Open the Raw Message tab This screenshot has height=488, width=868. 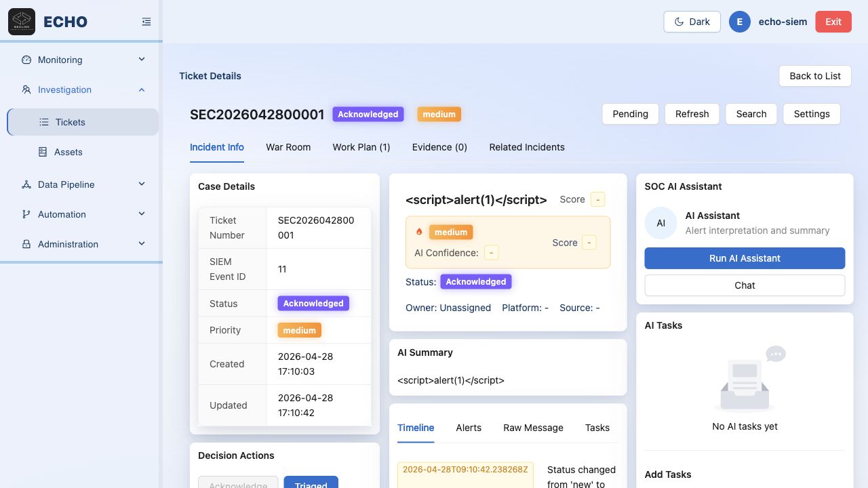coord(533,428)
